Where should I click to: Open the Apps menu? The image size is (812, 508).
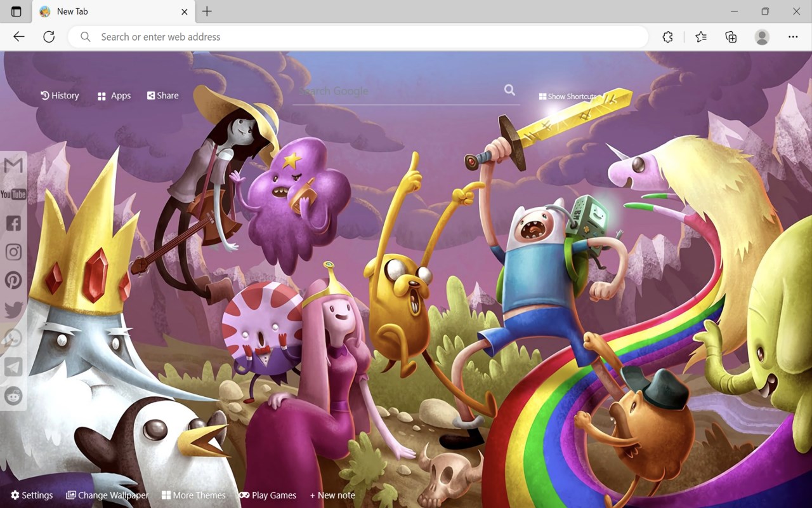114,96
